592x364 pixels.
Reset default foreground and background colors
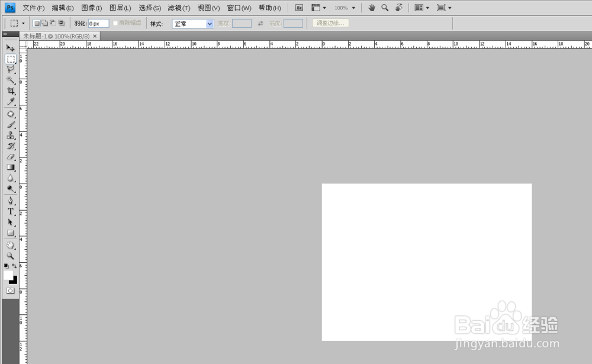(7, 266)
